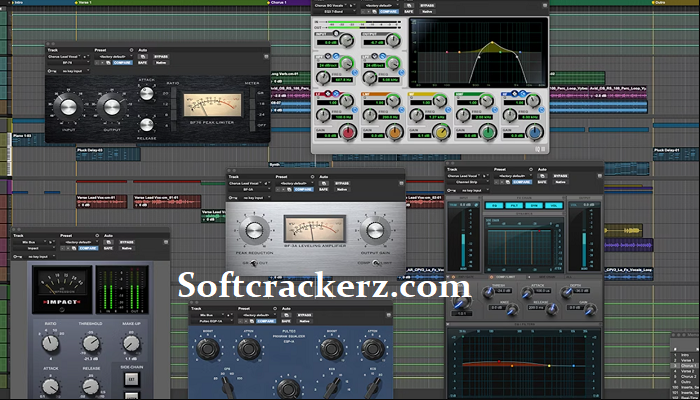Click target icon in EQ3 7-Band window
Image resolution: width=700 pixels, height=400 pixels.
(545, 5)
